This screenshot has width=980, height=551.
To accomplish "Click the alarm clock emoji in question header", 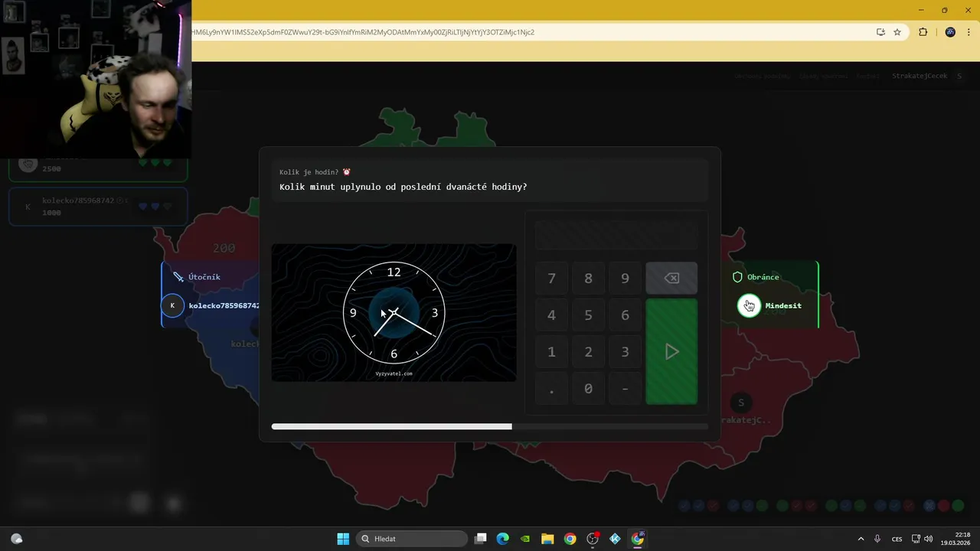I will click(346, 172).
